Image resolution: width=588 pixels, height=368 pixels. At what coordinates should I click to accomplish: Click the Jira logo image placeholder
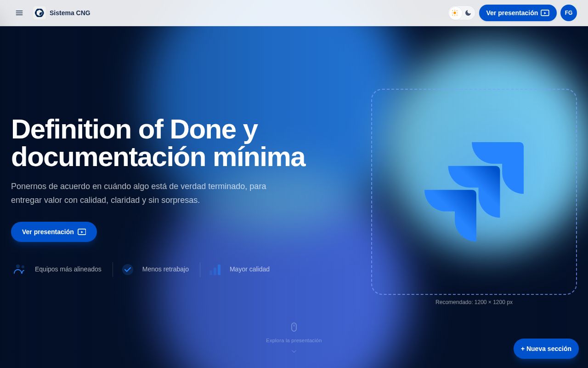474,192
